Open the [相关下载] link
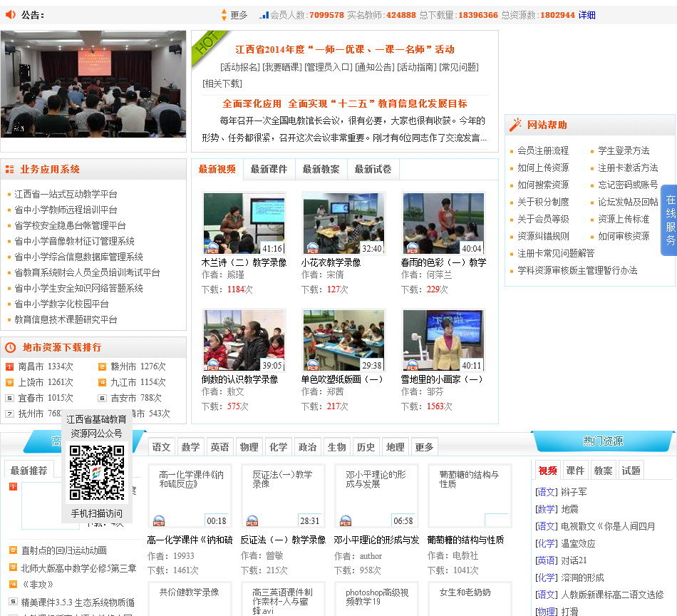677x616 pixels. tap(222, 83)
